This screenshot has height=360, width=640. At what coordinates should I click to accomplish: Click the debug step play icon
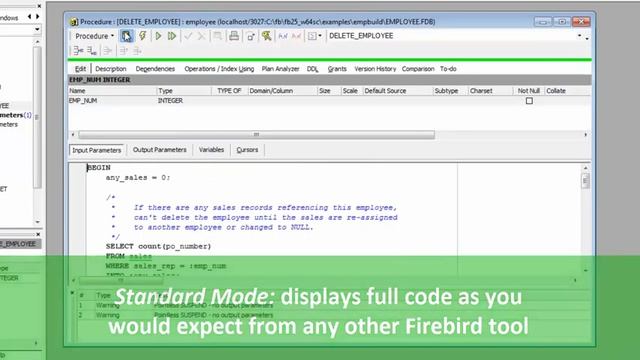click(172, 36)
